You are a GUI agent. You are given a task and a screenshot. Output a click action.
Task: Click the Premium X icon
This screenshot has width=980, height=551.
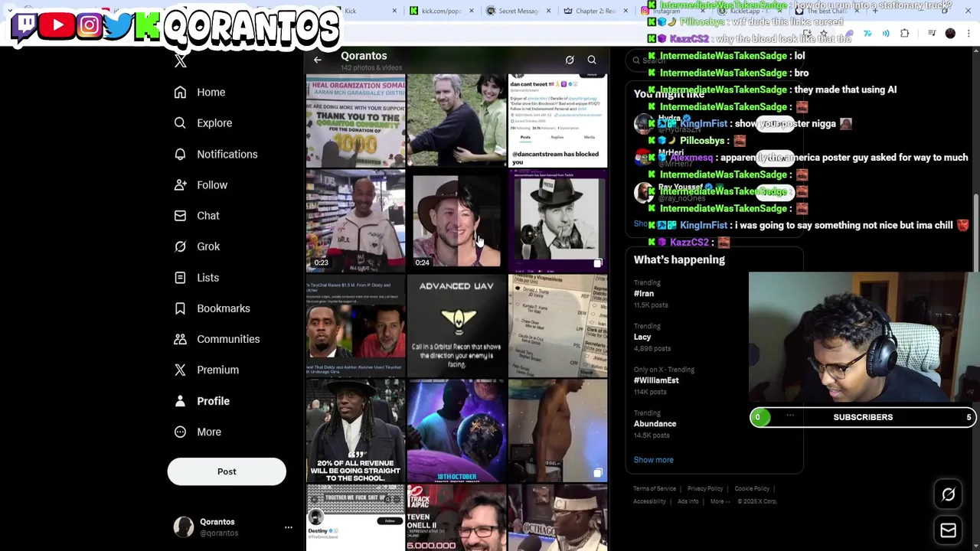pos(180,370)
